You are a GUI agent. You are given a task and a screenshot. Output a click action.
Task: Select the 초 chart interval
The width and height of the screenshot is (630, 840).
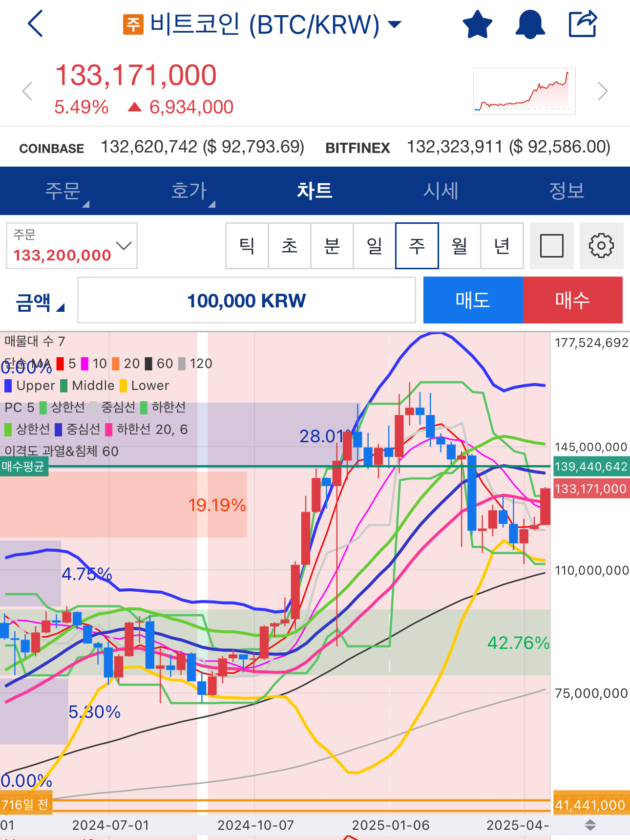(290, 246)
